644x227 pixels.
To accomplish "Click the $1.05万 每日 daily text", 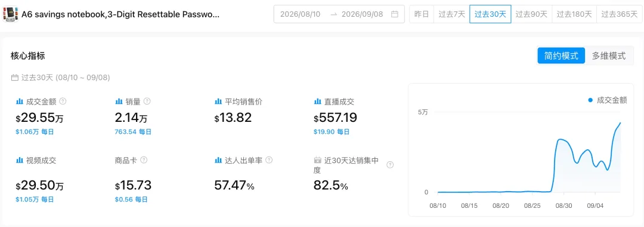I will (35, 200).
